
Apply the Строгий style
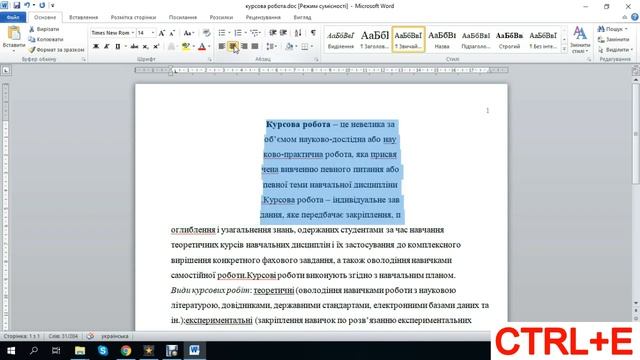[509, 40]
